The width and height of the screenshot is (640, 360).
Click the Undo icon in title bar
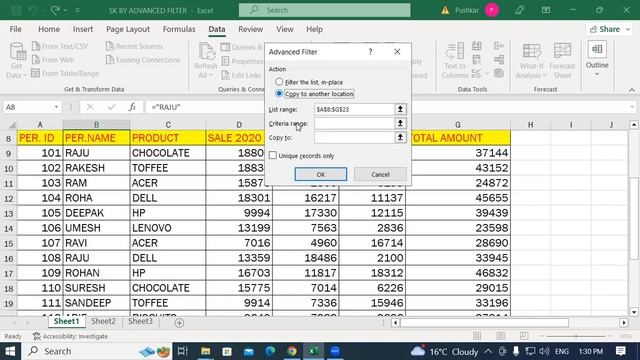(33, 10)
